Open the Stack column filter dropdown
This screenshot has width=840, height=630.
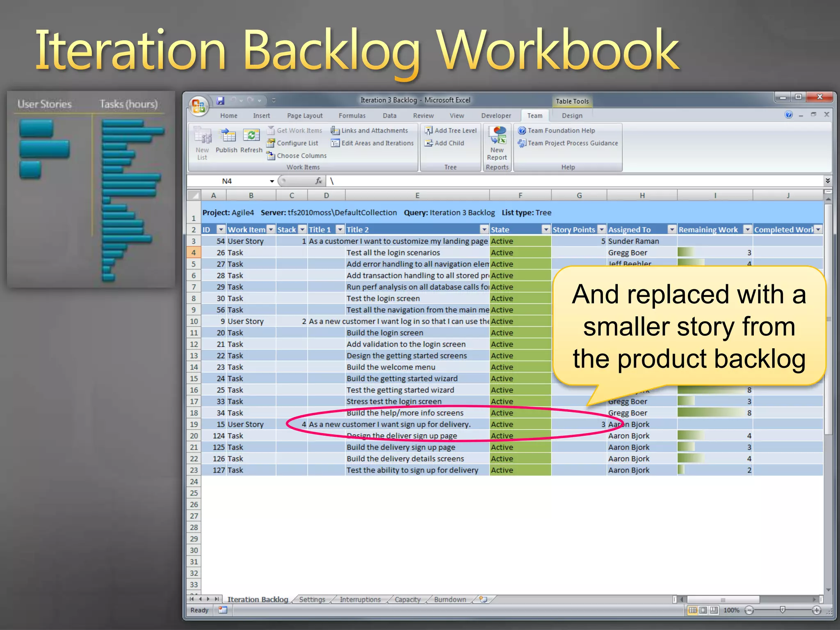pos(303,230)
